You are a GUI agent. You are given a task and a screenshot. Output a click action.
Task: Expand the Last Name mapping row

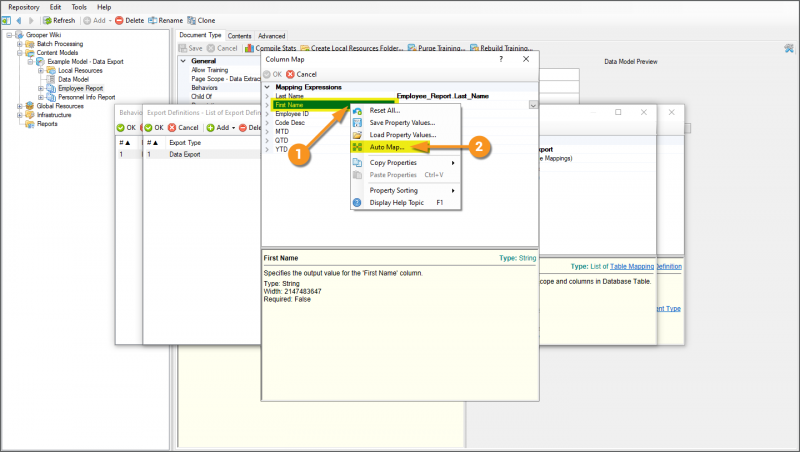(267, 96)
